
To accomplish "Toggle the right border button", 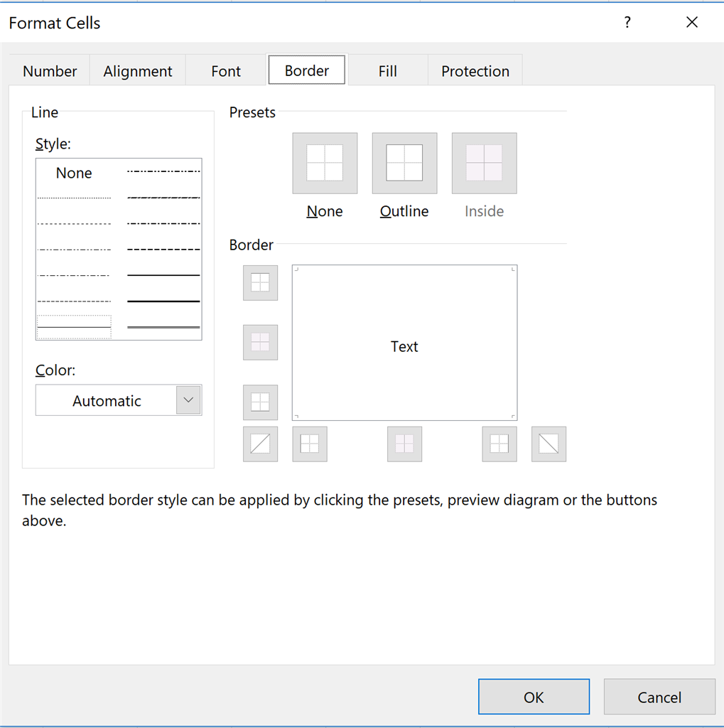I will coord(499,444).
